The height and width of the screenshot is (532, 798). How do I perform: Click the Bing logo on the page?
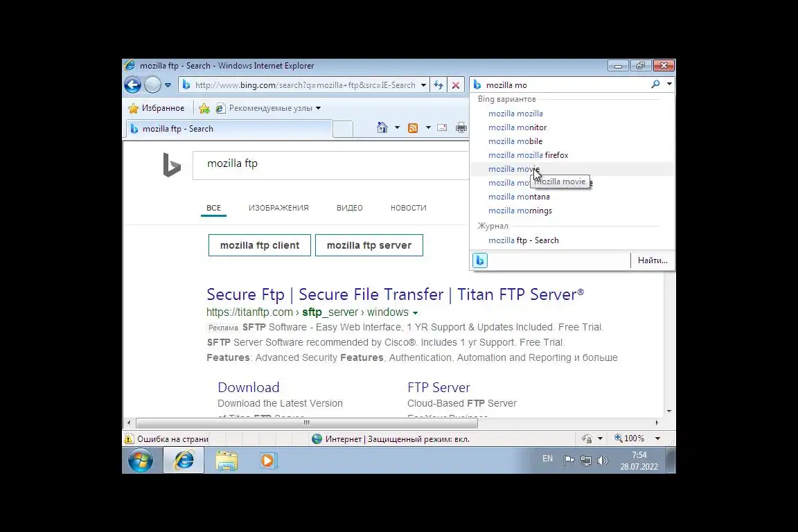click(172, 164)
